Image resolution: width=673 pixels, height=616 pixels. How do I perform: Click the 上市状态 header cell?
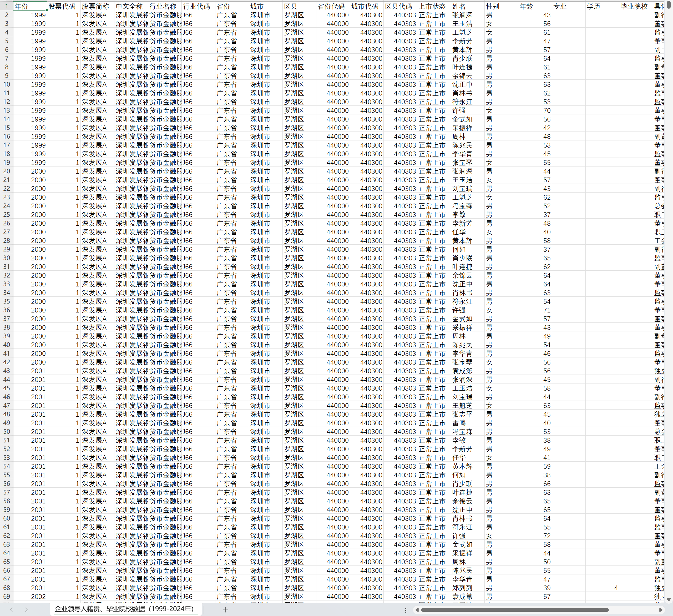click(x=433, y=6)
